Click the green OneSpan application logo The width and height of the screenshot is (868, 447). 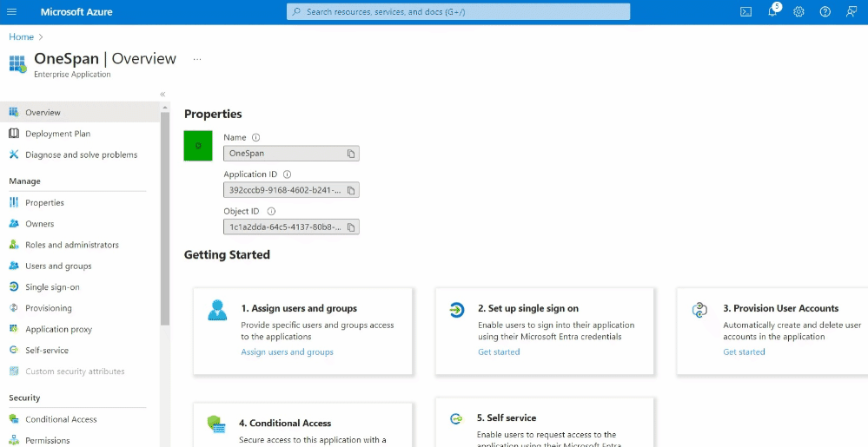[x=198, y=146]
